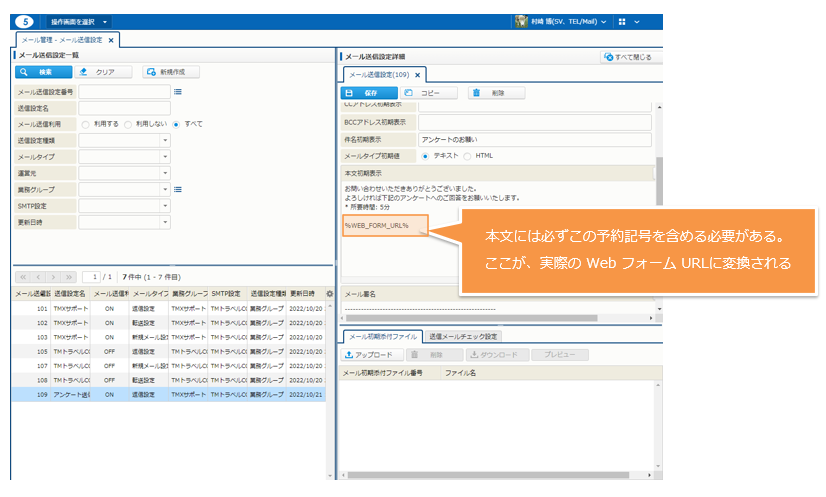Image resolution: width=826 pixels, height=497 pixels.
Task: Click the search (検索) magnifier button
Action: tap(43, 72)
